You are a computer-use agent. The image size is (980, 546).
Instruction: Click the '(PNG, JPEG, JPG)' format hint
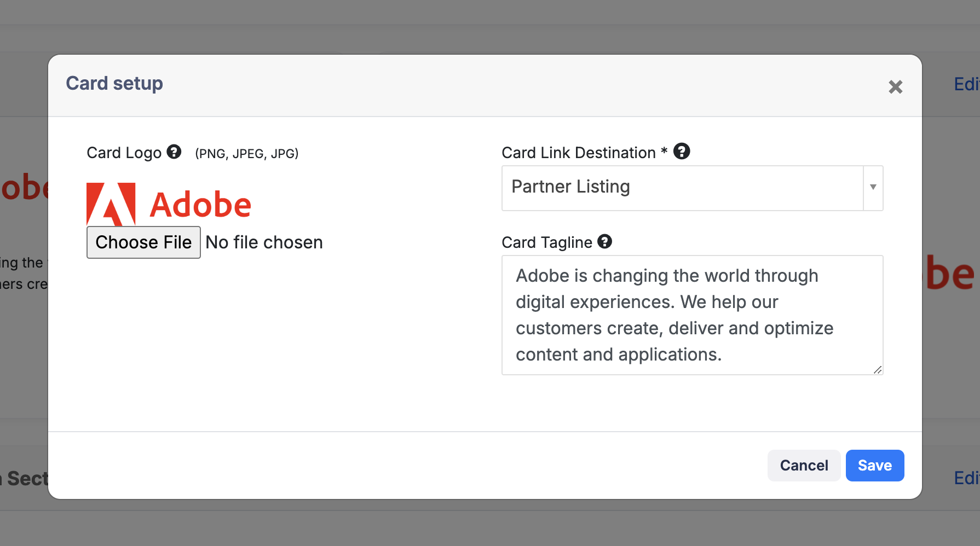coord(247,153)
